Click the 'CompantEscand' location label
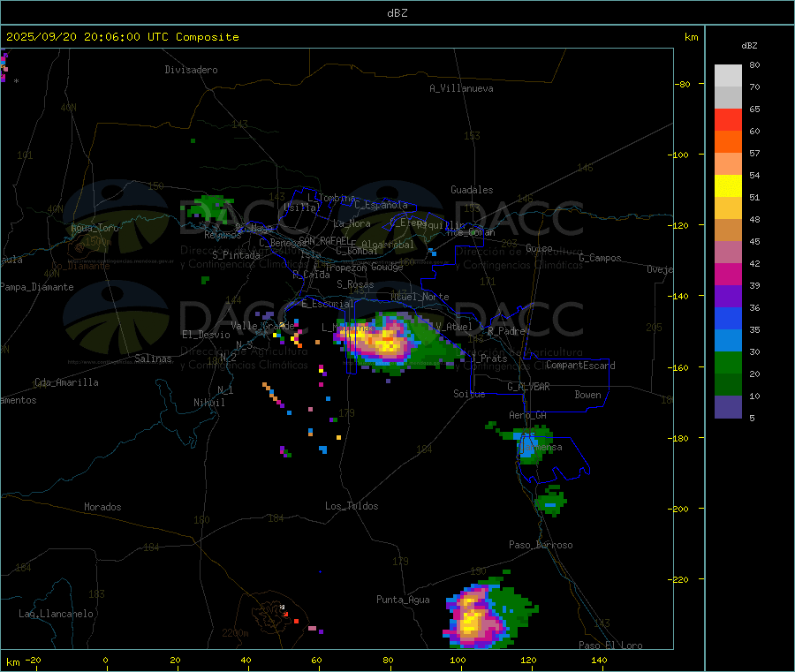795x672 pixels. 580,366
